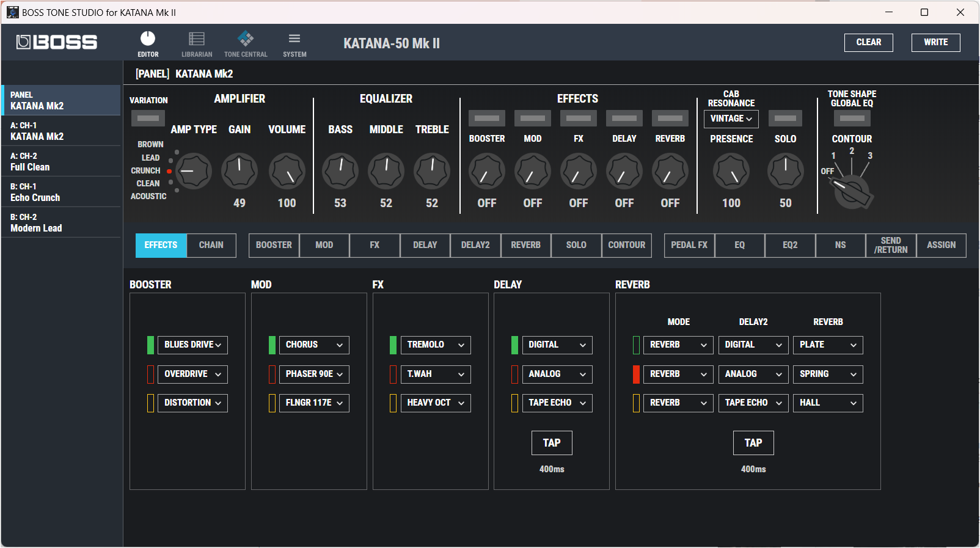Switch to the Pedal FX tab
Screen dimensions: 980x548
[689, 246]
